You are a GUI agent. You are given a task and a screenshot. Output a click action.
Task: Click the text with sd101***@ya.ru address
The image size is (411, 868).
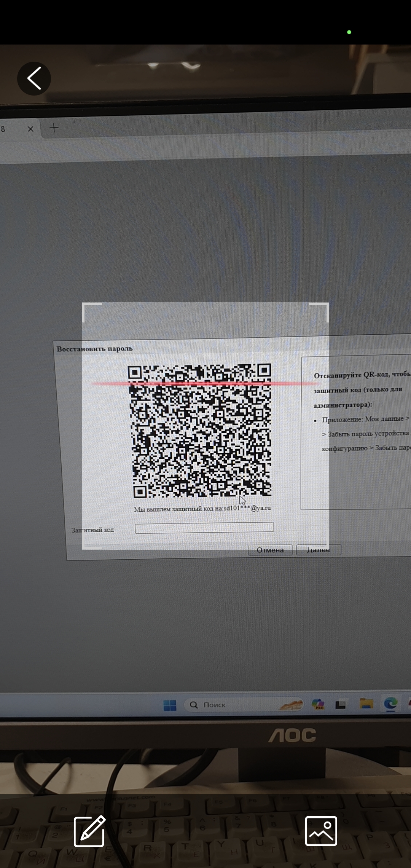[x=202, y=509]
